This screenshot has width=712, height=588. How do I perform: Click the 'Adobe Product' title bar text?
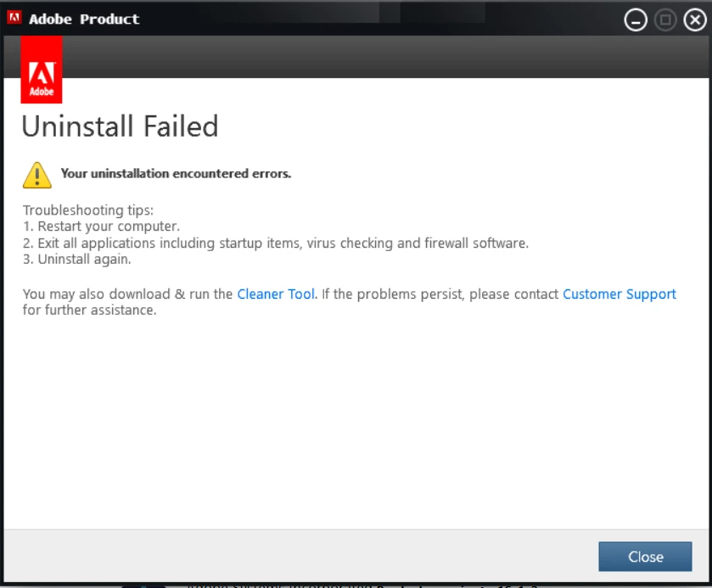(x=84, y=19)
